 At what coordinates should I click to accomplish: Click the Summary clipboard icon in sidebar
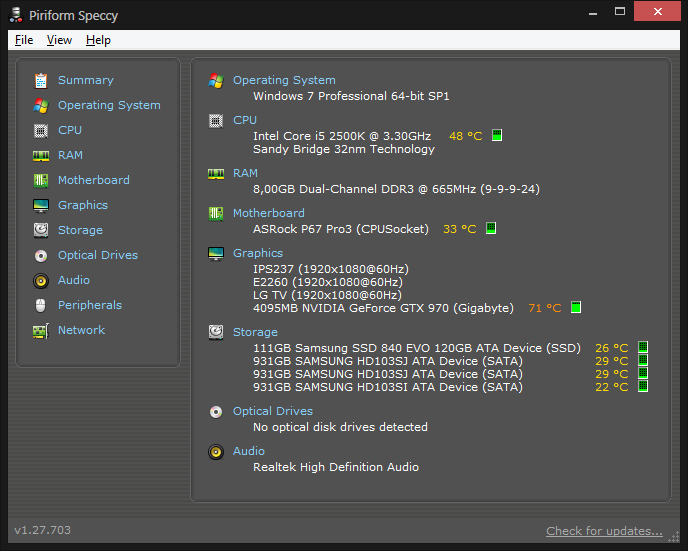(x=41, y=81)
